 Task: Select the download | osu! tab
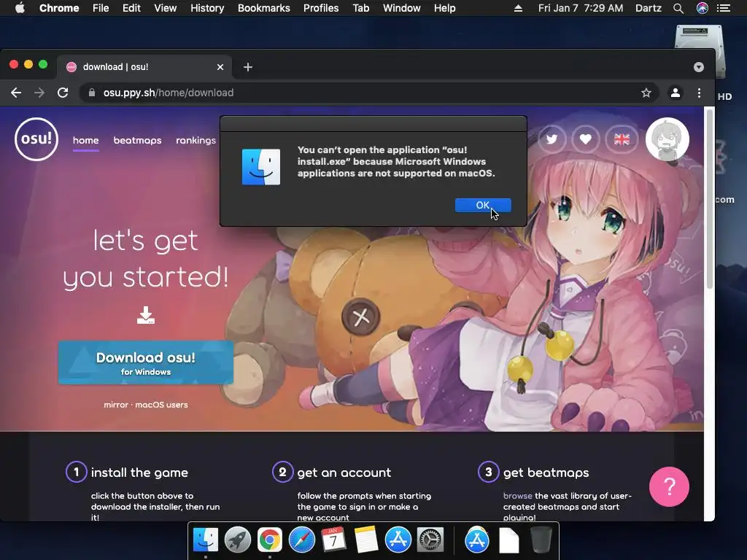[145, 67]
